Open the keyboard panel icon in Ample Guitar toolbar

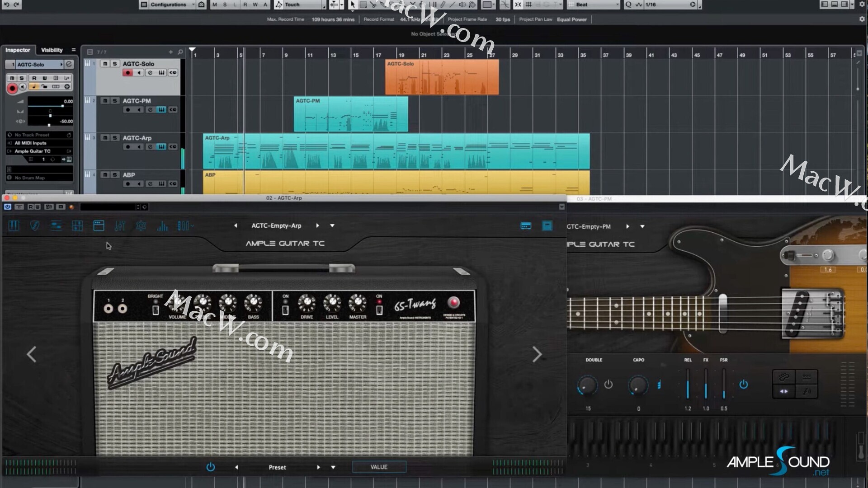pyautogui.click(x=14, y=225)
